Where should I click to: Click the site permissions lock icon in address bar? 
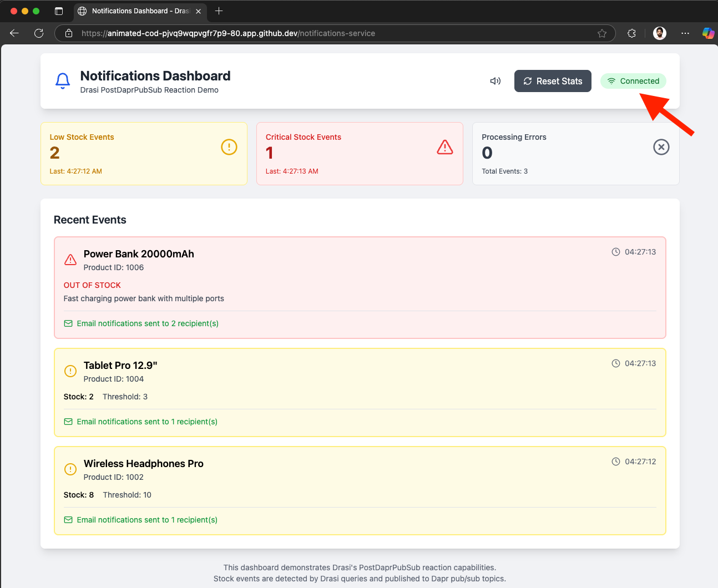tap(68, 33)
